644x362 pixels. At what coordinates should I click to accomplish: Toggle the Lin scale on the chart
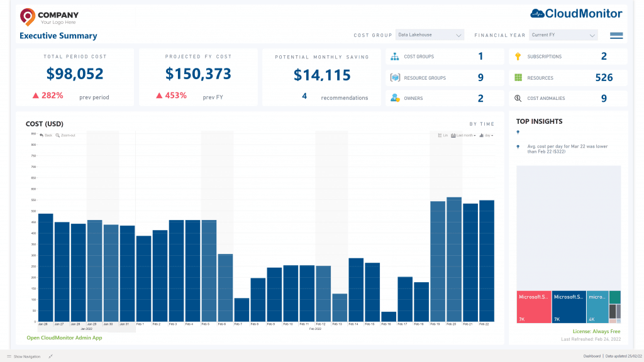(x=443, y=135)
